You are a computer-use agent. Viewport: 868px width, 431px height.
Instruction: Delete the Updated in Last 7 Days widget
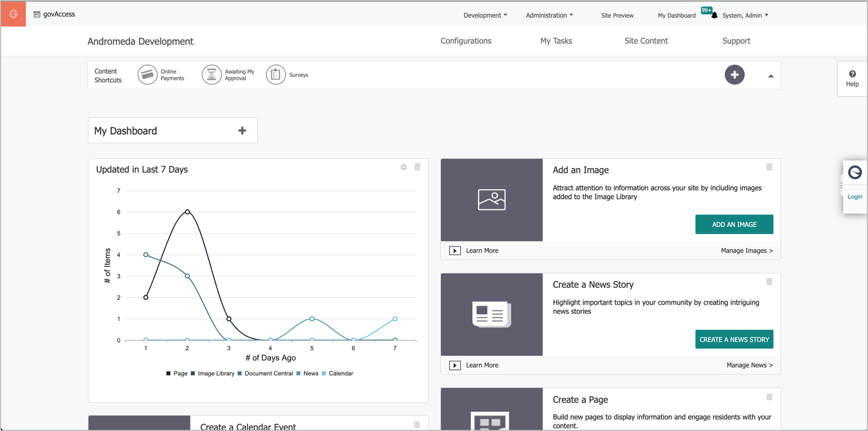(x=417, y=167)
